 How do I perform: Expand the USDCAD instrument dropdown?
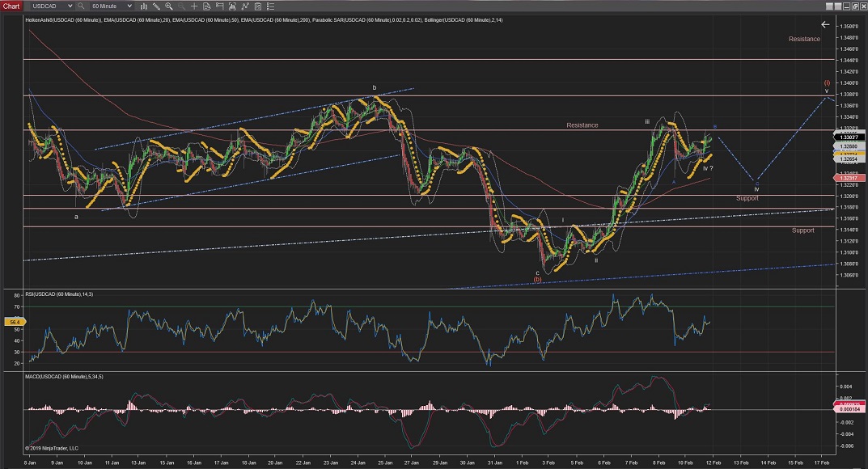coord(70,6)
